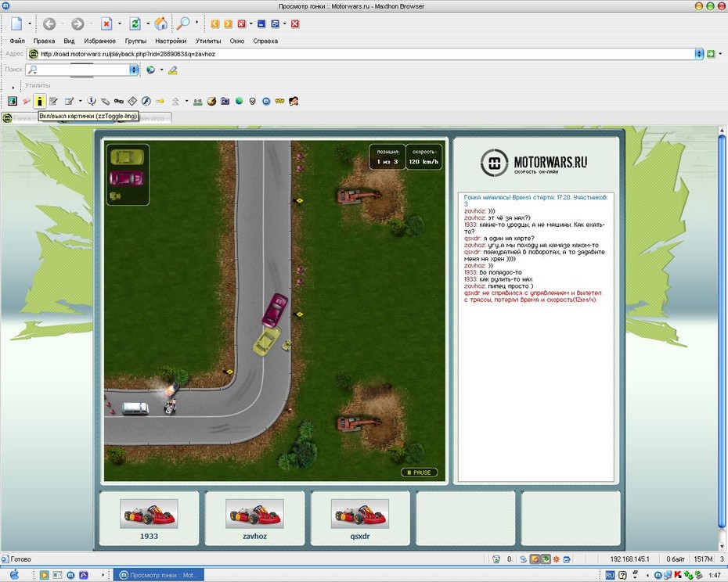Image resolution: width=728 pixels, height=582 pixels.
Task: Open the Apple start button in taskbar
Action: click(14, 575)
